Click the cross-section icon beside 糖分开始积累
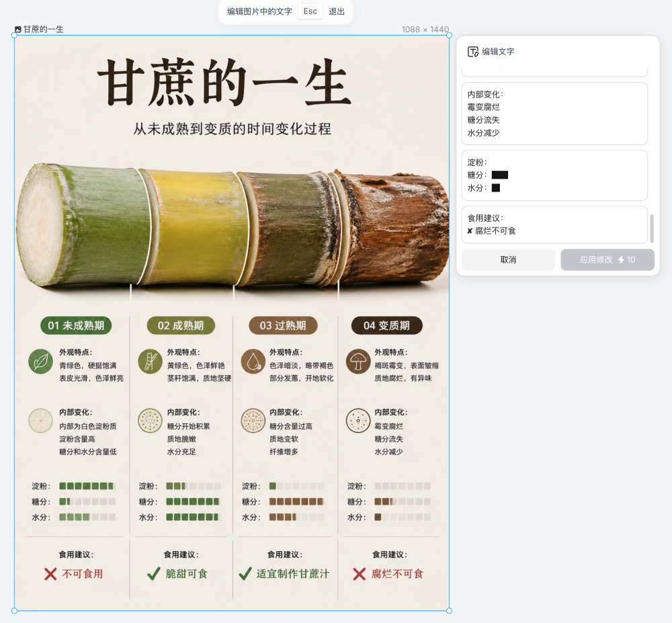 (x=150, y=420)
